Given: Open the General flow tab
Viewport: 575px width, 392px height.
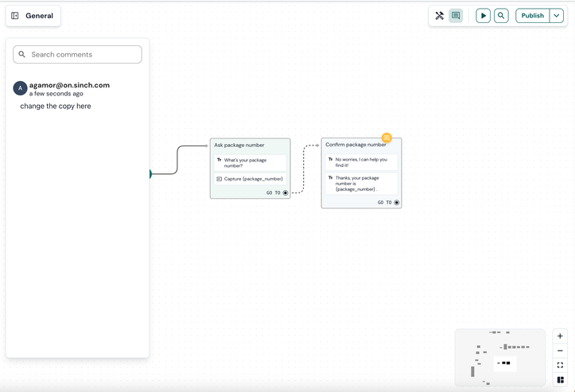Looking at the screenshot, I should (39, 16).
